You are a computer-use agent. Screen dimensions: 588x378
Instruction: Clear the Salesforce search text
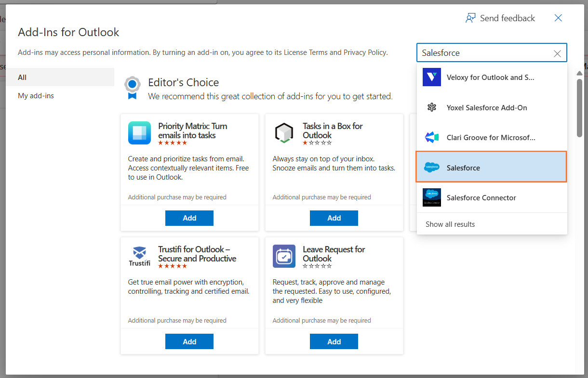point(557,53)
